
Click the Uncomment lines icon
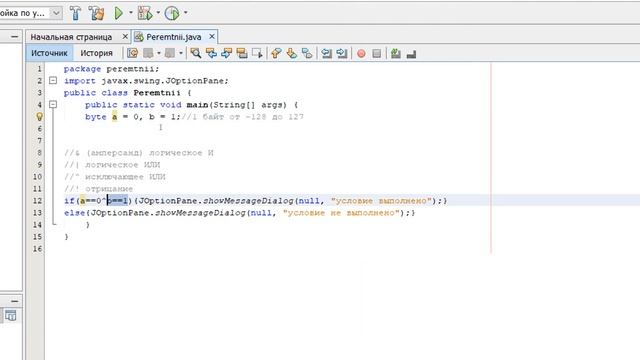pyautogui.click(x=411, y=53)
